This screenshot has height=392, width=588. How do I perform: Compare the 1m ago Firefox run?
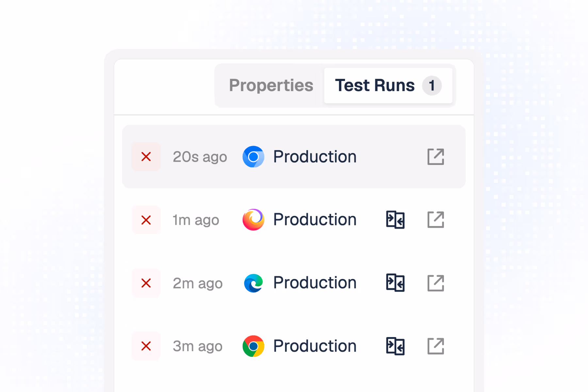[x=395, y=220]
